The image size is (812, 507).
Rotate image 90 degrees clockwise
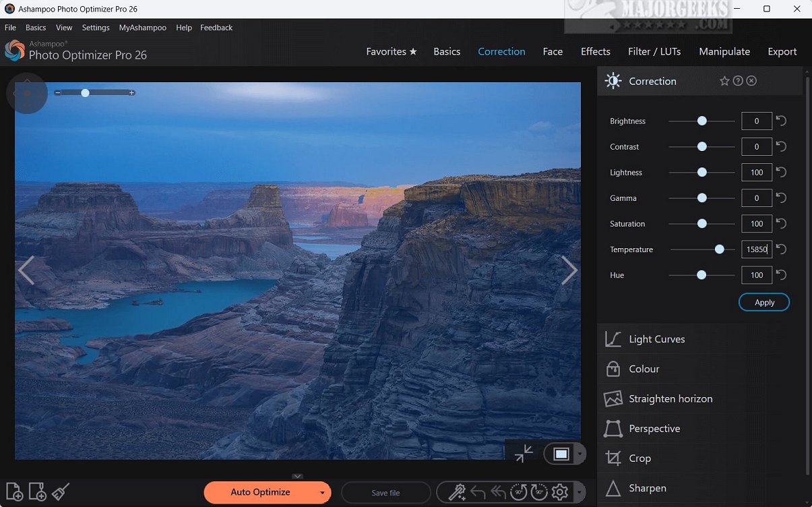539,493
